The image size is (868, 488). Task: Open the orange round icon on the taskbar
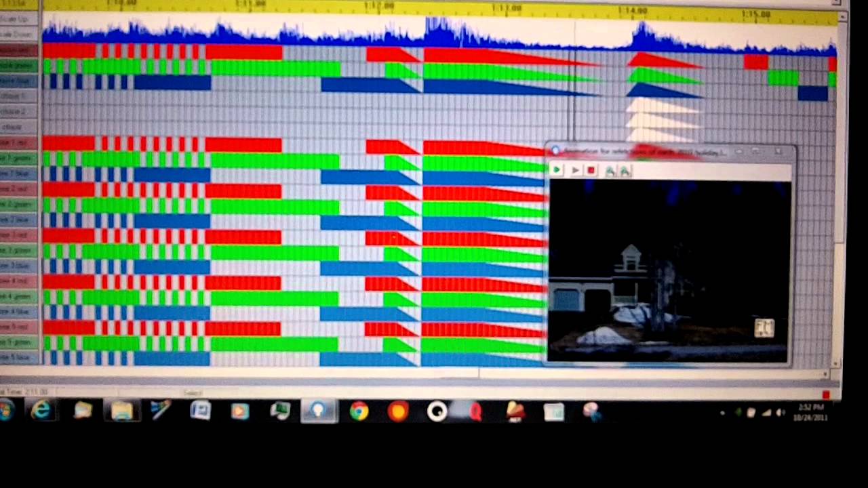[x=398, y=411]
